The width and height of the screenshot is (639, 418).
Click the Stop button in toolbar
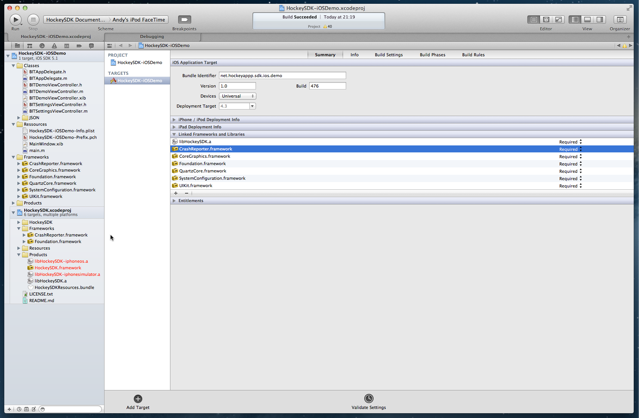coord(33,20)
